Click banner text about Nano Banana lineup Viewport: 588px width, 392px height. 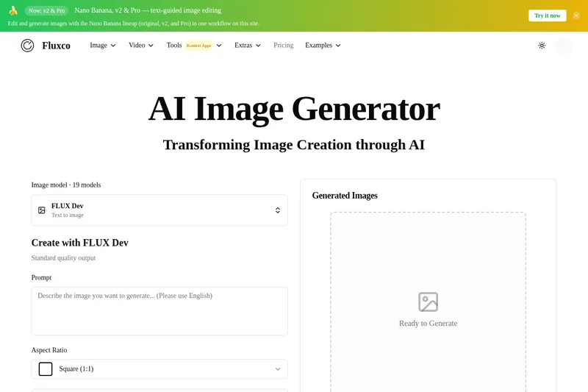click(134, 24)
